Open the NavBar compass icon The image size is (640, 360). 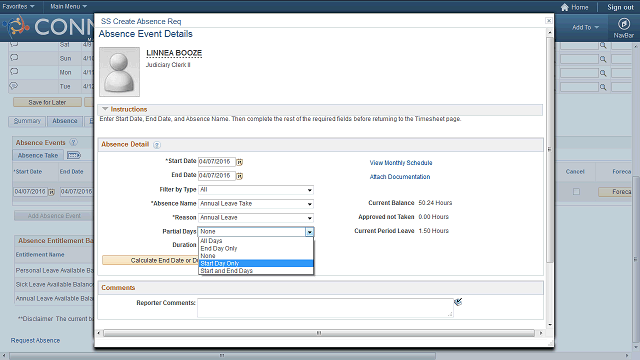tap(623, 24)
